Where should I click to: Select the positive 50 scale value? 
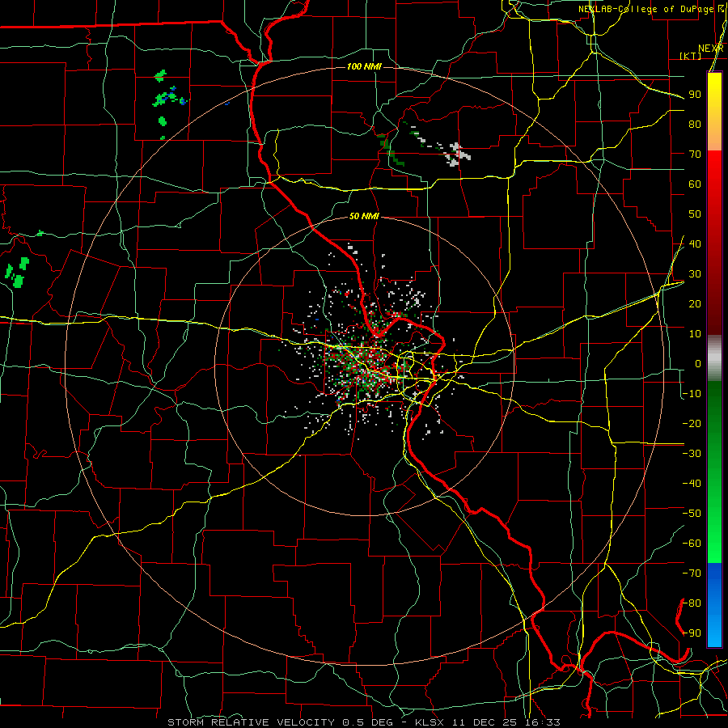695,214
